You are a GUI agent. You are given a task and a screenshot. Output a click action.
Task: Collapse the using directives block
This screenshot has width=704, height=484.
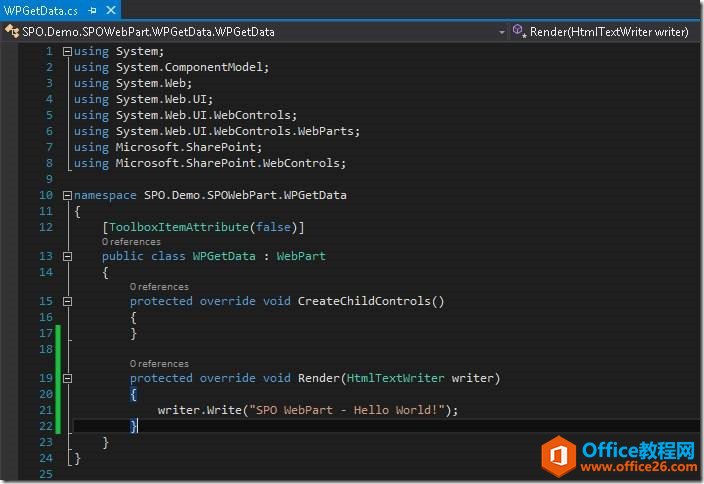coord(67,52)
